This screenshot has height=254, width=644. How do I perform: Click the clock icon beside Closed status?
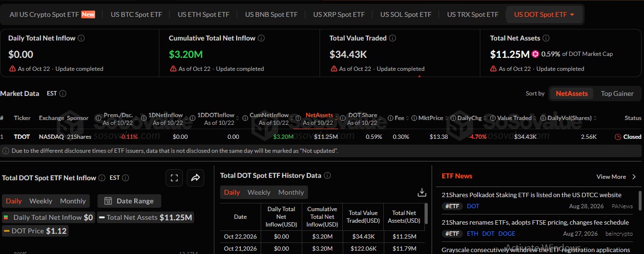[x=618, y=137]
